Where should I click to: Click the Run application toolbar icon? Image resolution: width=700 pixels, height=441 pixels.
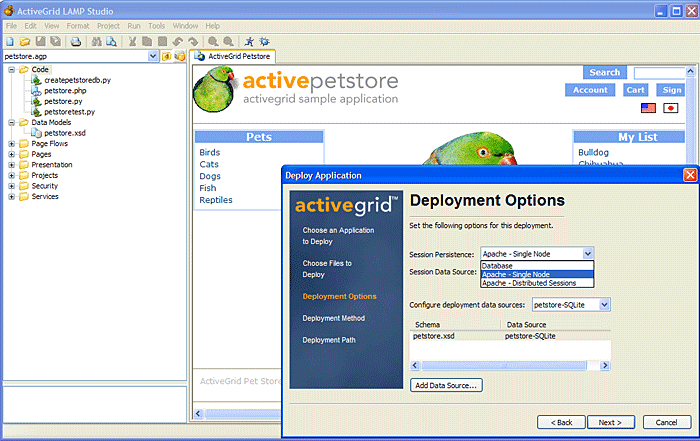click(248, 41)
